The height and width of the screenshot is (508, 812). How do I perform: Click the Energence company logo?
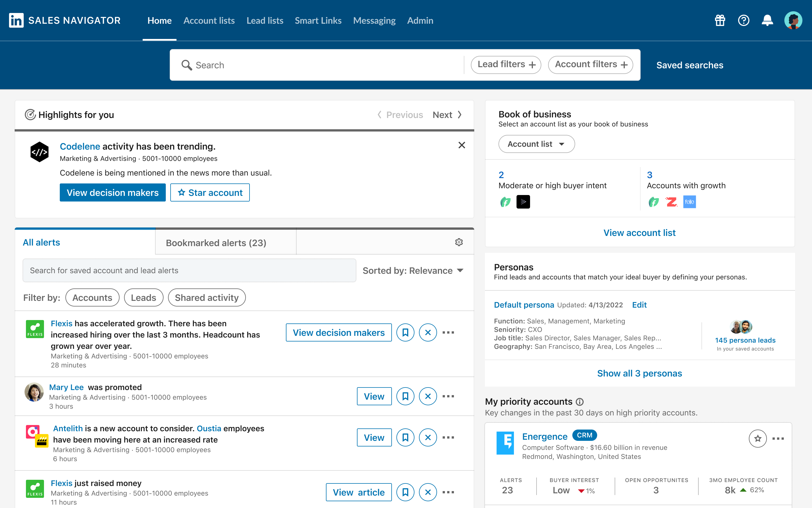(505, 443)
